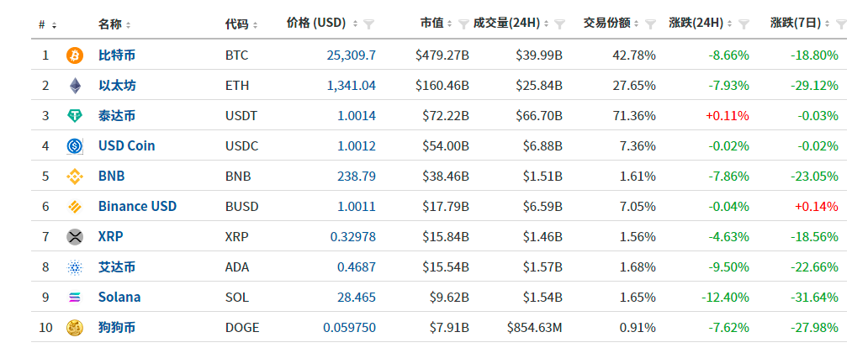This screenshot has height=348, width=868.
Task: Click the XRP logo icon
Action: tap(75, 237)
